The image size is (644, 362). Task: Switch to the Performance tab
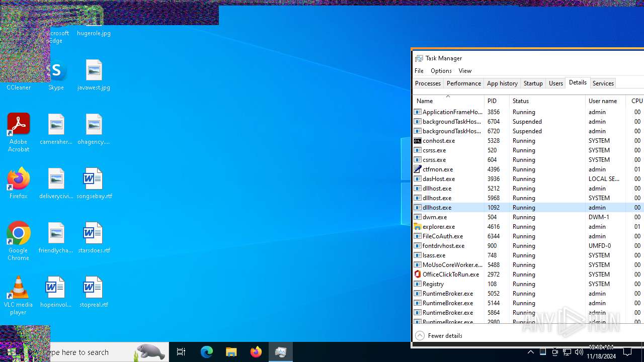click(x=464, y=83)
